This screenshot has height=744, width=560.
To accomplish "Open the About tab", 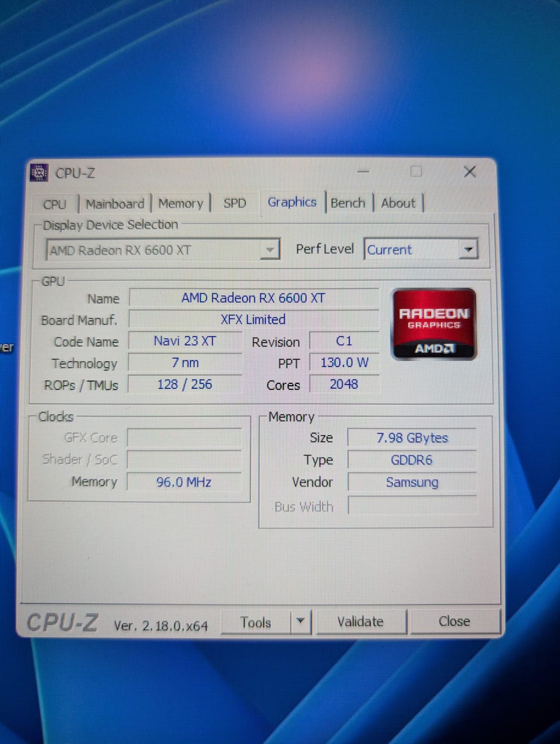I will 398,203.
